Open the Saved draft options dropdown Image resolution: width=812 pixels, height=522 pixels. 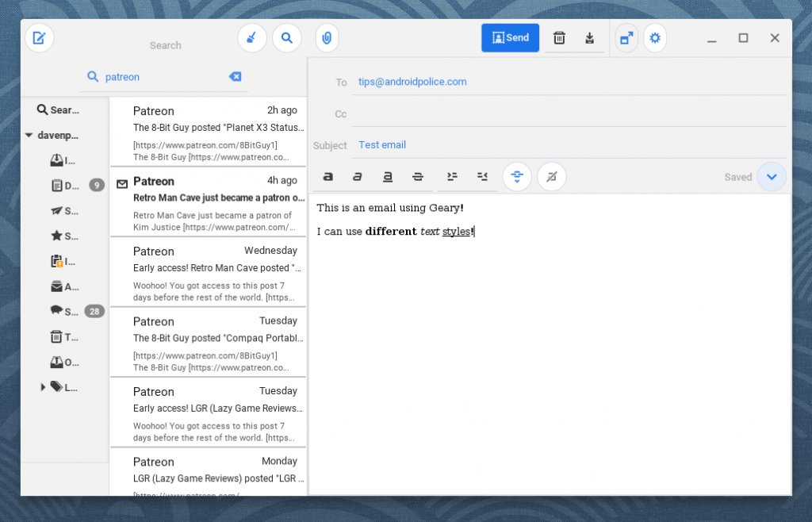(772, 177)
